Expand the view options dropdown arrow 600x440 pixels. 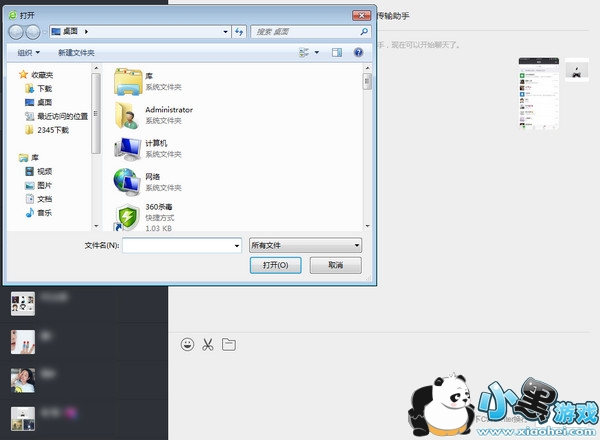coord(317,52)
